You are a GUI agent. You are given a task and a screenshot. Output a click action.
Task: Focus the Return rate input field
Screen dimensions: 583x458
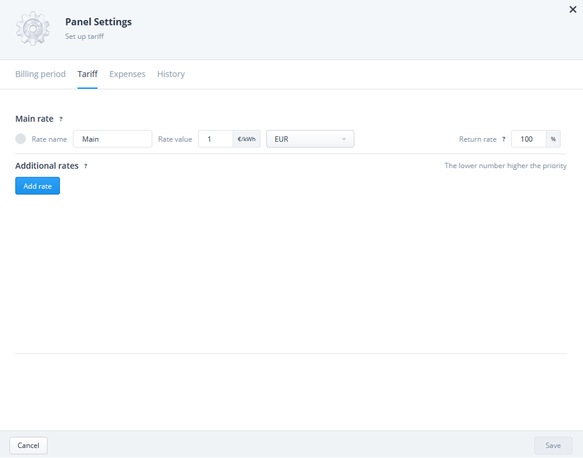(x=529, y=139)
